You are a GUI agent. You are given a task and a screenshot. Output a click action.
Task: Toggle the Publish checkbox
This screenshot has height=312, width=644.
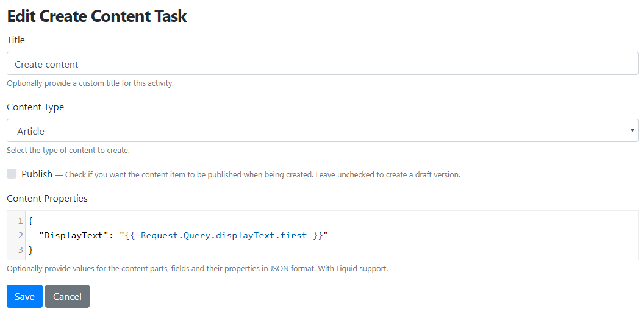(x=12, y=174)
